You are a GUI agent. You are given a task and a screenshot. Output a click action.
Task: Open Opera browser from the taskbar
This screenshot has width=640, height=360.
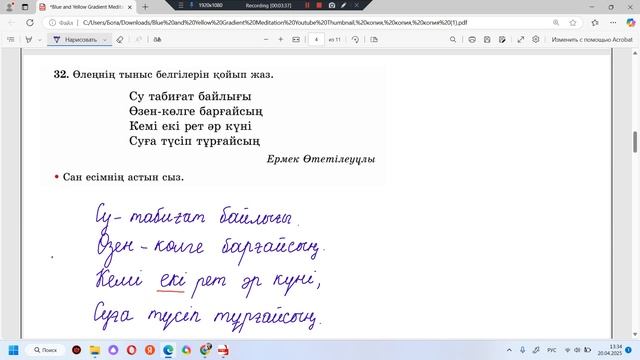(x=131, y=350)
